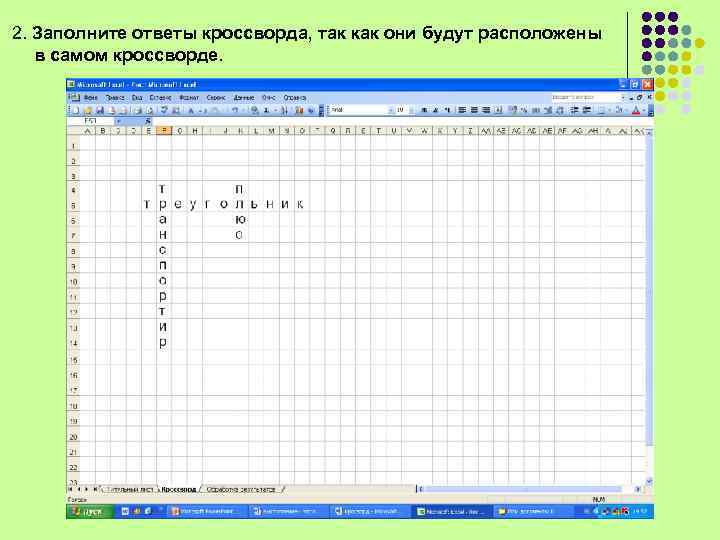Click the New workbook icon

[76, 110]
